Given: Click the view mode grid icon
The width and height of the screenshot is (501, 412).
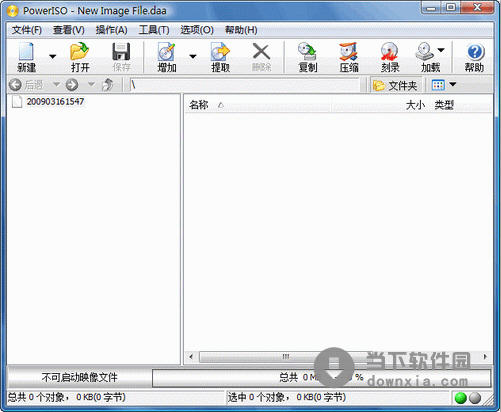Looking at the screenshot, I should tap(438, 85).
